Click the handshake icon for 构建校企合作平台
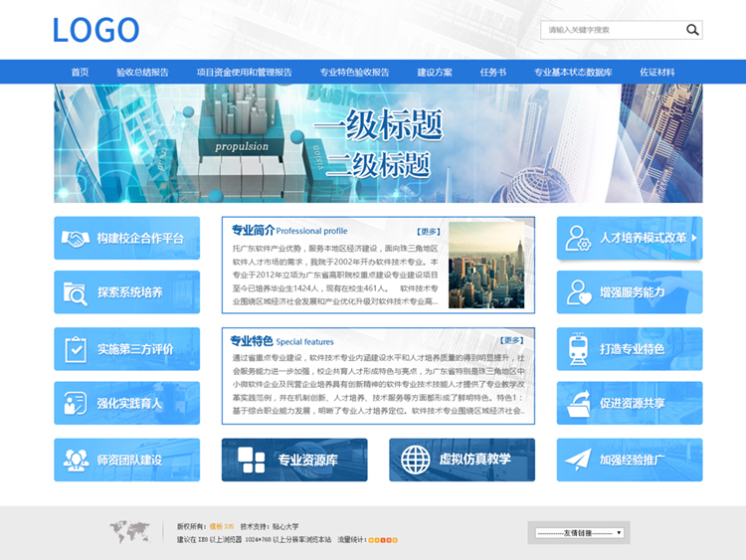Viewport: 746px width, 560px height. [x=76, y=239]
